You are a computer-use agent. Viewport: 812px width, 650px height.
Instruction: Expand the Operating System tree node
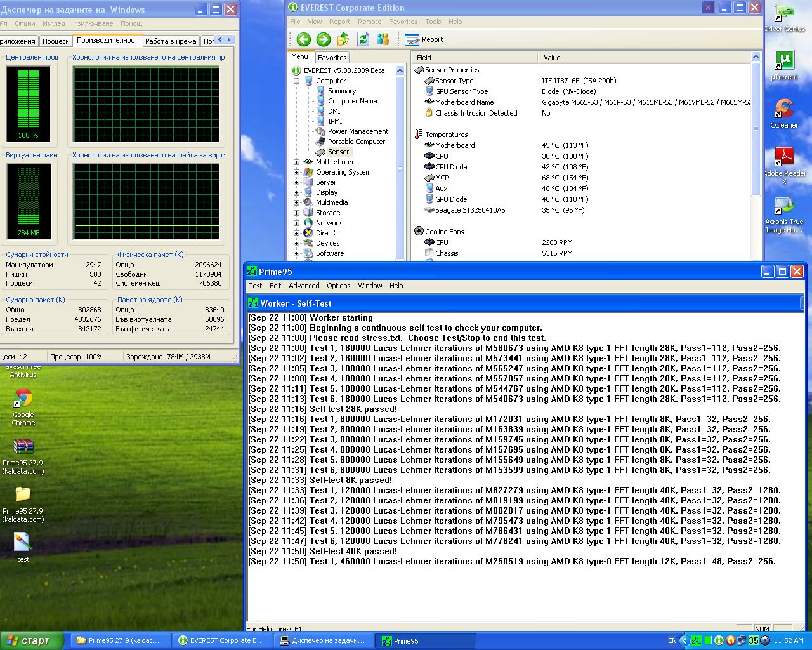296,172
